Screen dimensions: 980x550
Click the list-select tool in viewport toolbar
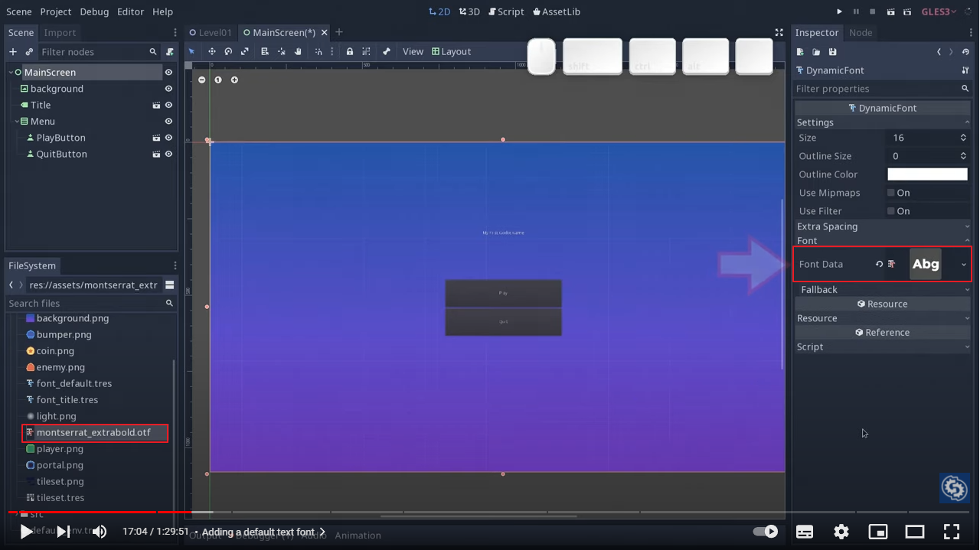tap(265, 51)
